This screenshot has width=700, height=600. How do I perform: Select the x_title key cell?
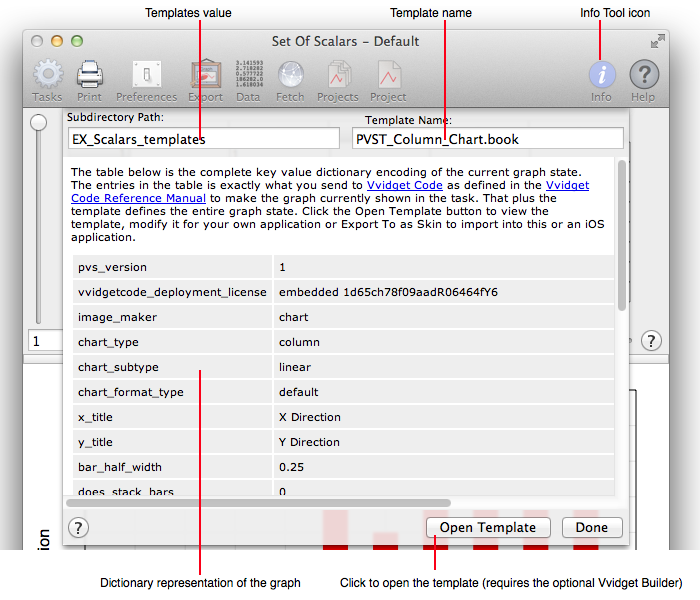[x=172, y=417]
